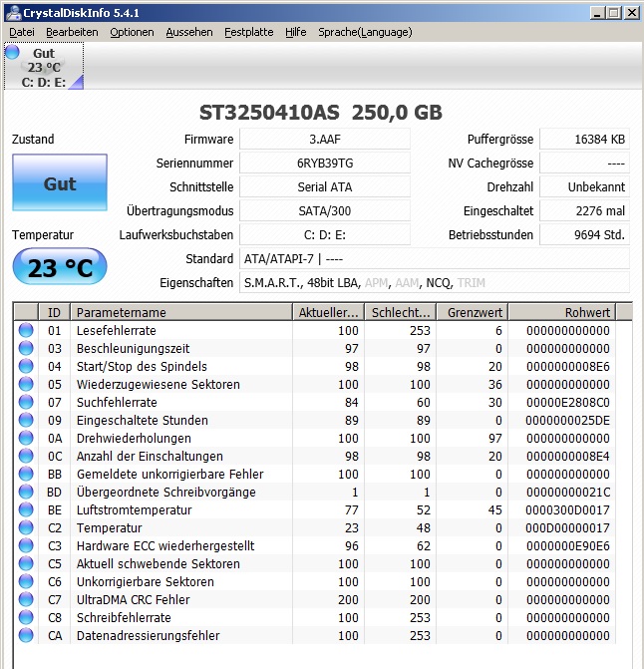Click the Eigenschaften field with S.M.A.R.T.
This screenshot has height=669, width=644.
tap(435, 282)
